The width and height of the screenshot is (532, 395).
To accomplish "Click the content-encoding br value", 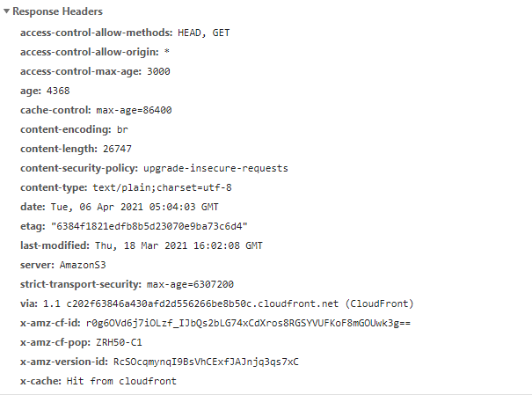I will [x=122, y=129].
